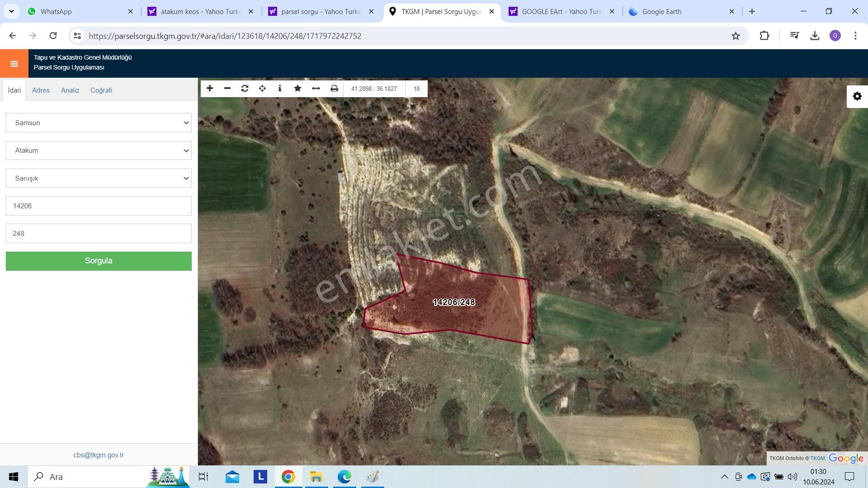
Task: Activate the locate/center map tool
Action: coord(262,89)
